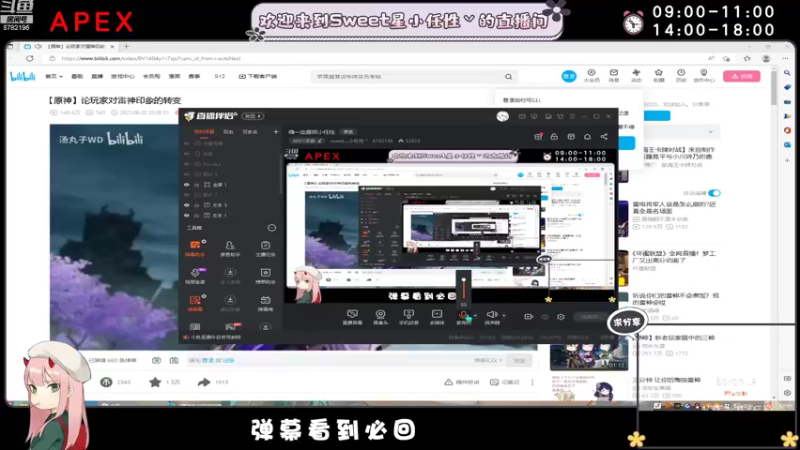
Task: Click the camera source icon in streaming app
Action: pos(380,316)
